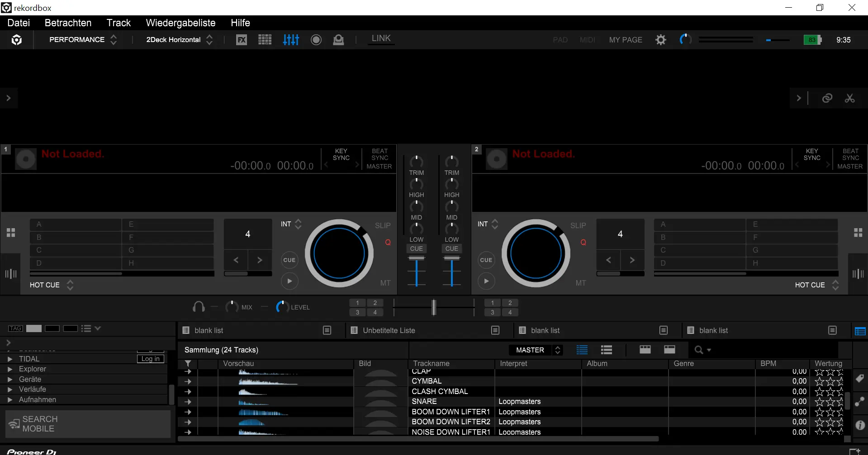Toggle deck 2 BEAT SYNC
868x455 pixels.
point(850,155)
